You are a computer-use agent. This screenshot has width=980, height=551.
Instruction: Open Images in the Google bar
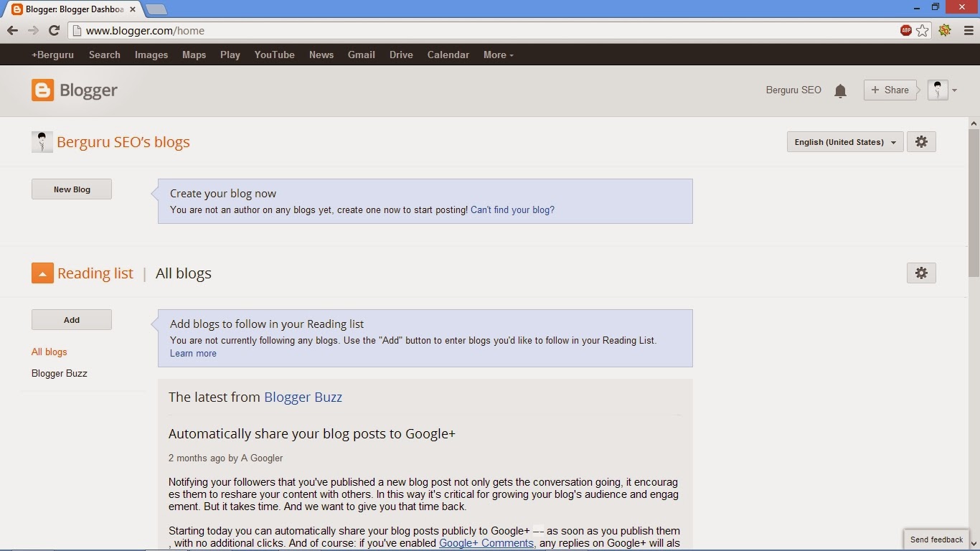coord(151,55)
